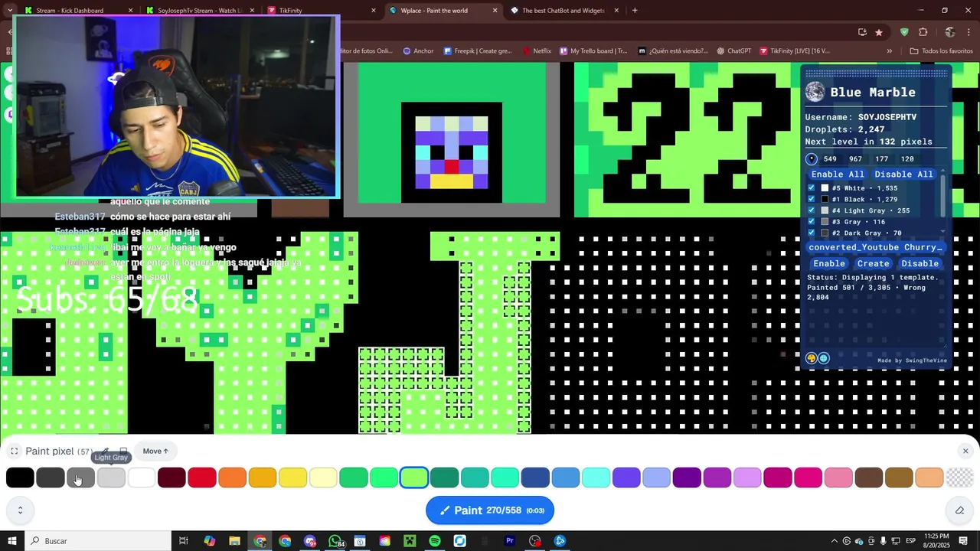The height and width of the screenshot is (551, 980).
Task: Open the Anchor bookmark
Action: tap(418, 51)
